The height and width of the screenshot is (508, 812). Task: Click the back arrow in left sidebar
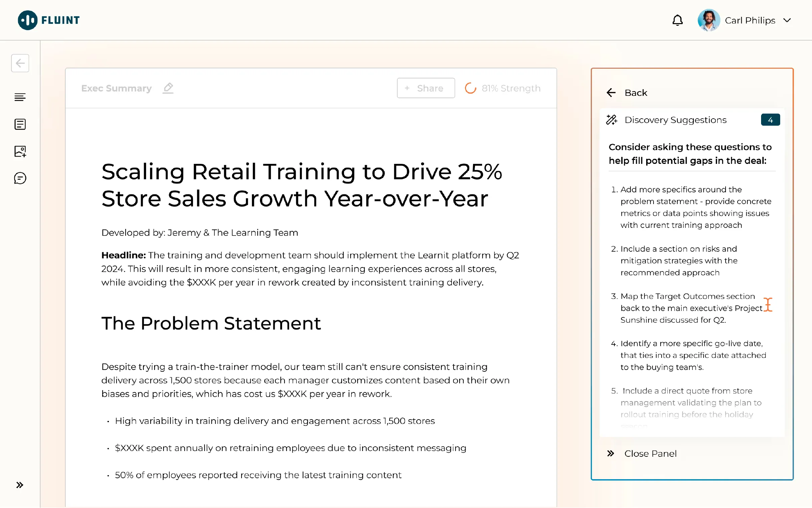[20, 63]
